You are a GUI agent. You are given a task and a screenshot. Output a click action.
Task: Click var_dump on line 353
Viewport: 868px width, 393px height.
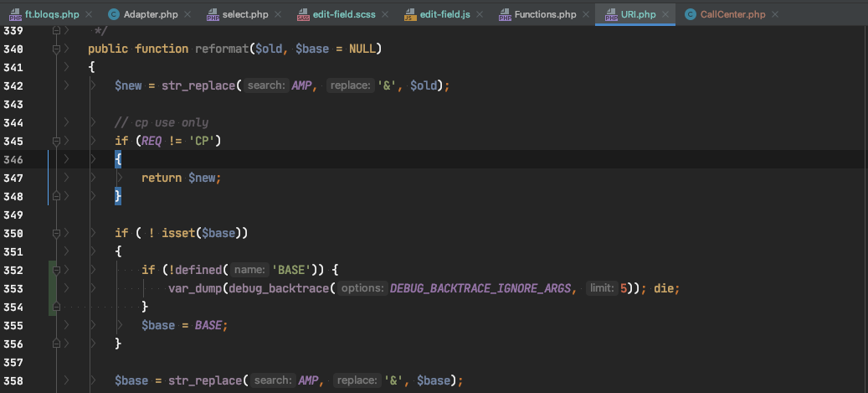point(195,288)
